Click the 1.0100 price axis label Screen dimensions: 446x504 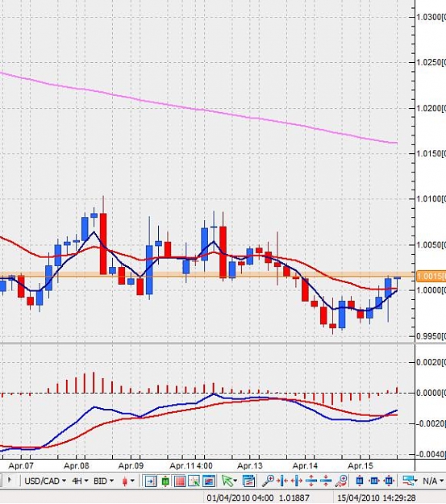click(431, 198)
